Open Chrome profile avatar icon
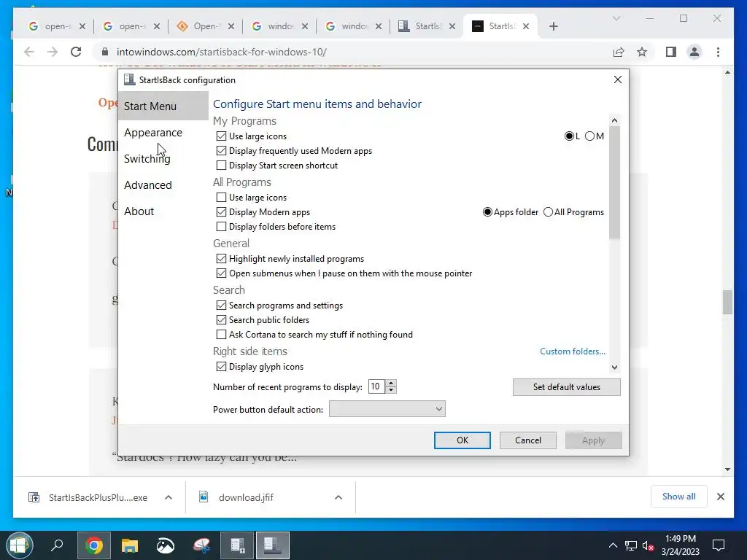 tap(694, 52)
